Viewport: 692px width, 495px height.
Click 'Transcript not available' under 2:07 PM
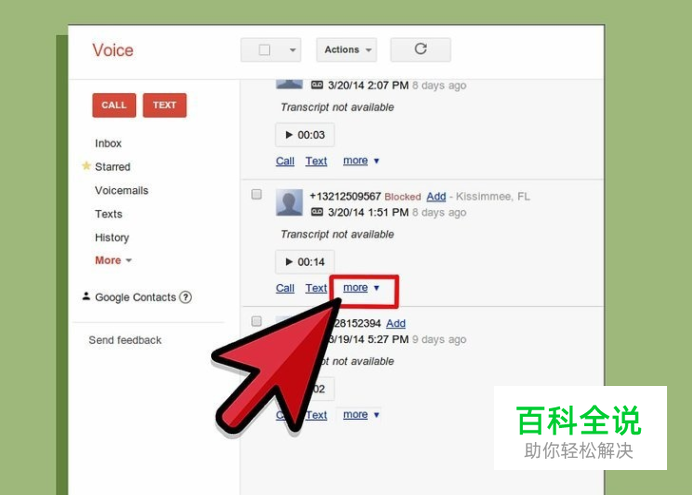point(337,107)
